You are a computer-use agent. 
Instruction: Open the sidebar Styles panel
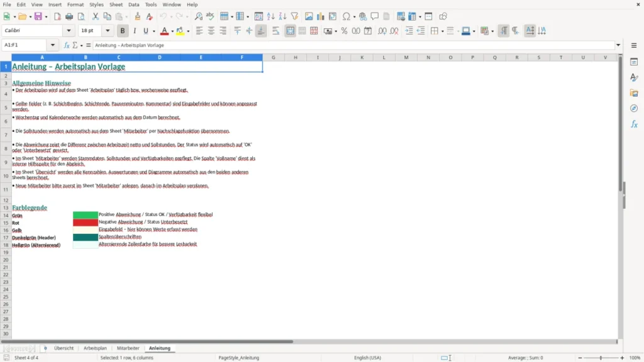point(634,77)
